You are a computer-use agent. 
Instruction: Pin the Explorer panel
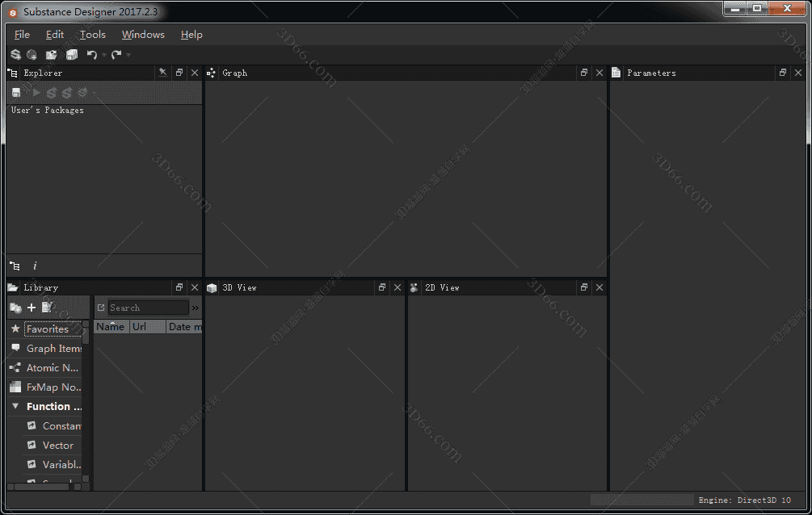point(162,73)
